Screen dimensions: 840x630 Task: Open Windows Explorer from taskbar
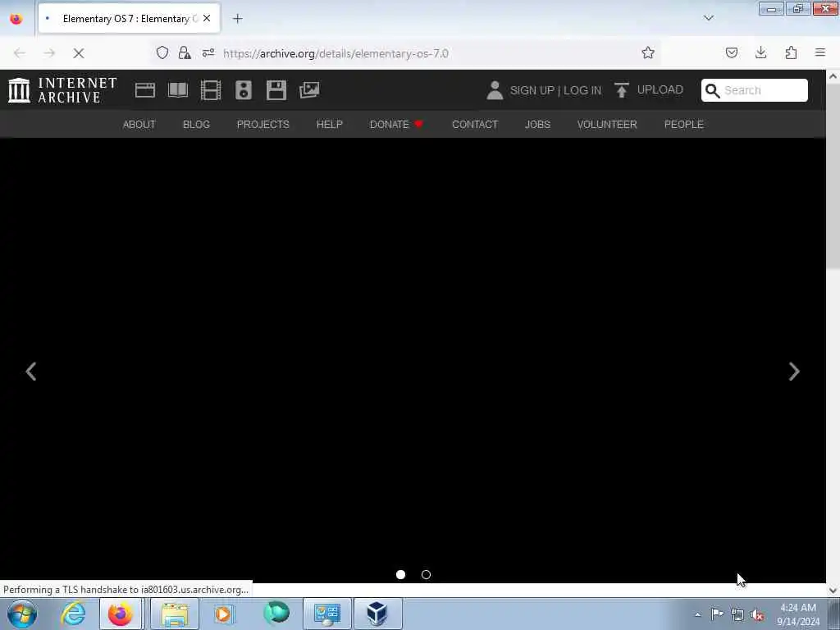click(175, 614)
